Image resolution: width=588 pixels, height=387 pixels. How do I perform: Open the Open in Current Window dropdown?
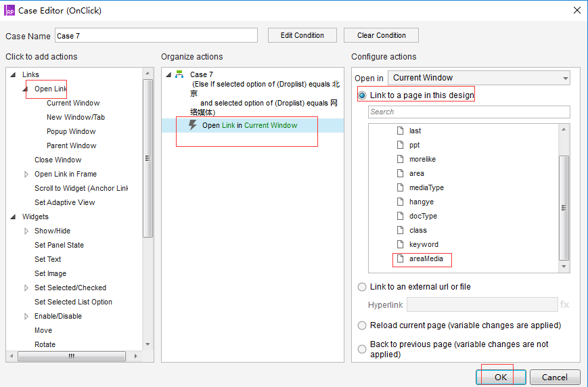479,78
